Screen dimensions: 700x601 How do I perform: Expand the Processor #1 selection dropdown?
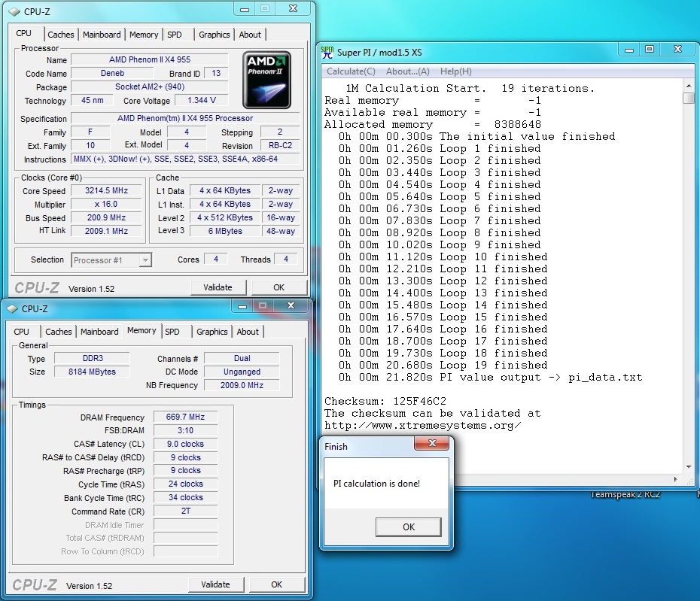click(x=145, y=260)
